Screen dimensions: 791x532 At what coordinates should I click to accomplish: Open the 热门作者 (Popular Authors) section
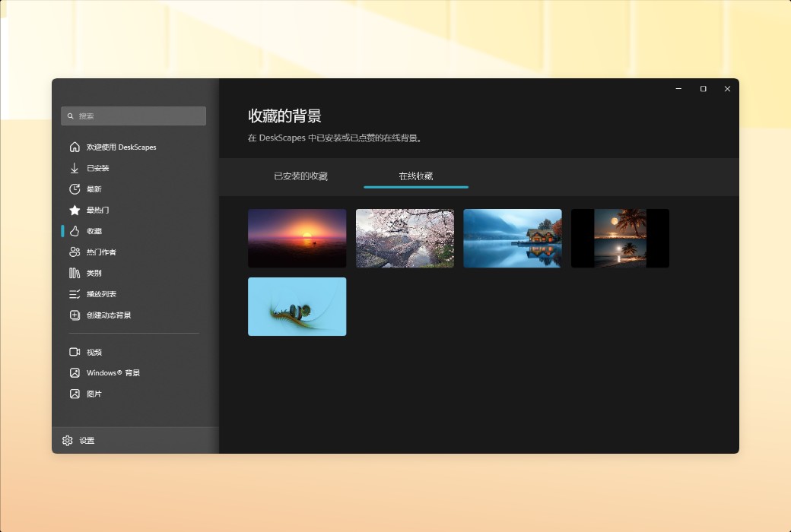pos(101,252)
